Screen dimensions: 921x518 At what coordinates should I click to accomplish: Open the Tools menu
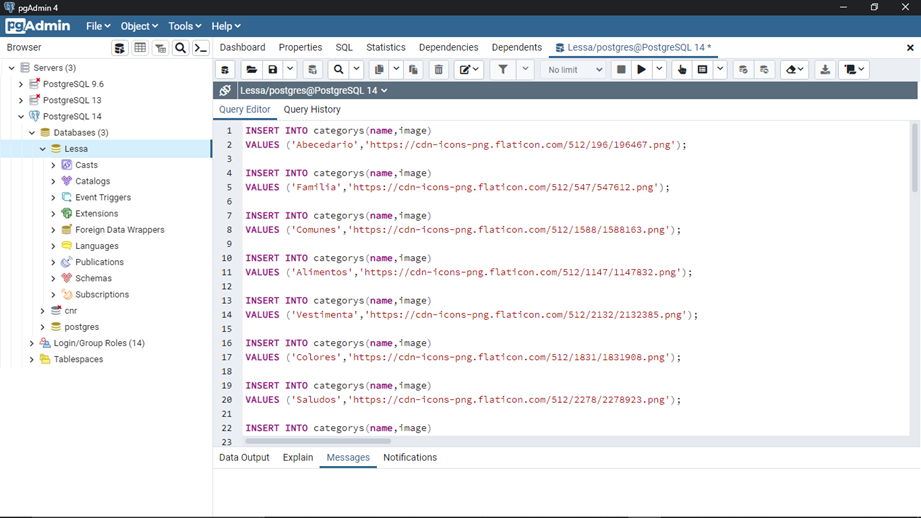184,26
